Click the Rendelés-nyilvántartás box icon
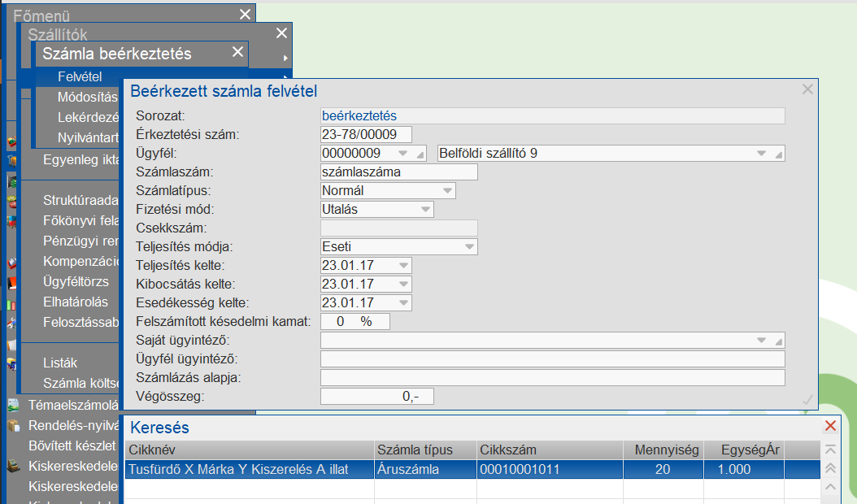 [x=12, y=425]
